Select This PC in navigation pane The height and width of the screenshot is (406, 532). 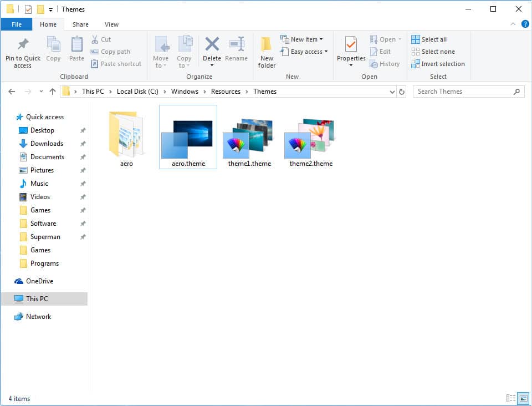pyautogui.click(x=44, y=299)
